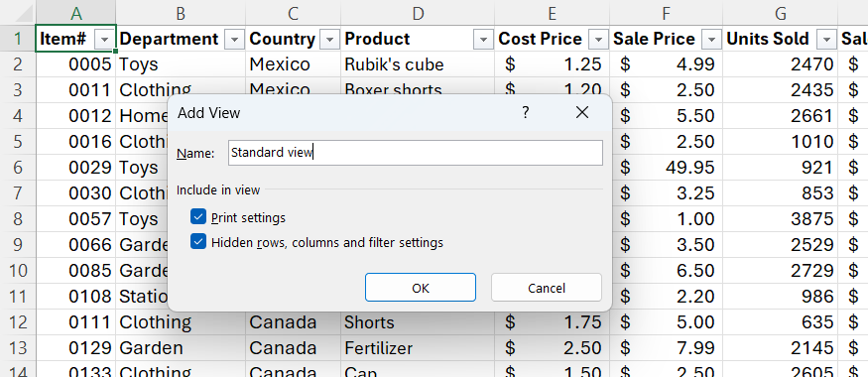Click the cost price 1.75 cell
The image size is (868, 377).
point(552,321)
